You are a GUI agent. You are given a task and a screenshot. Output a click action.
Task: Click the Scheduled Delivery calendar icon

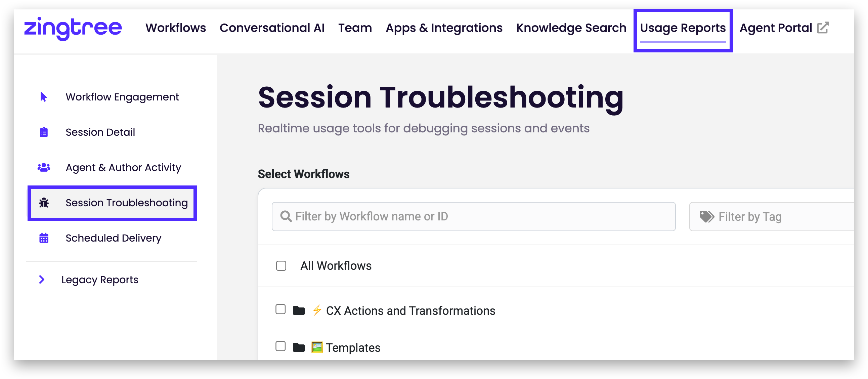44,238
